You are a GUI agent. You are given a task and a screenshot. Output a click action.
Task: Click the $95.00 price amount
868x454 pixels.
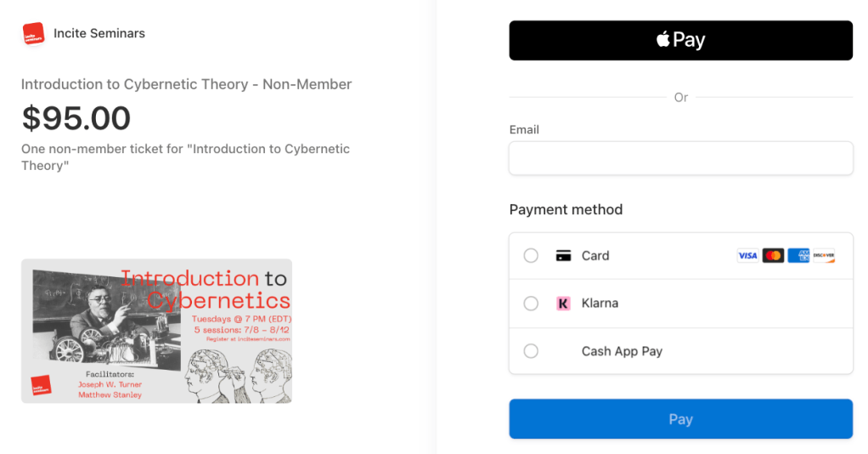pyautogui.click(x=76, y=118)
